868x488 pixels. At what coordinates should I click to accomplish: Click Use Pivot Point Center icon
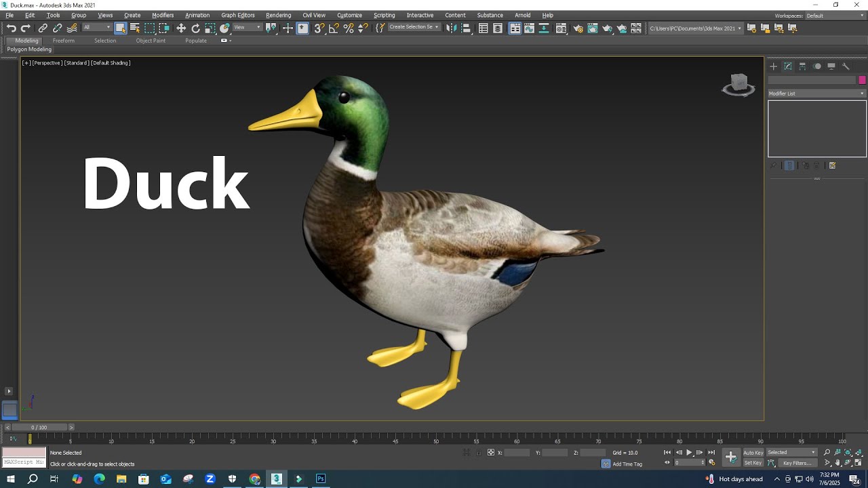coord(271,28)
